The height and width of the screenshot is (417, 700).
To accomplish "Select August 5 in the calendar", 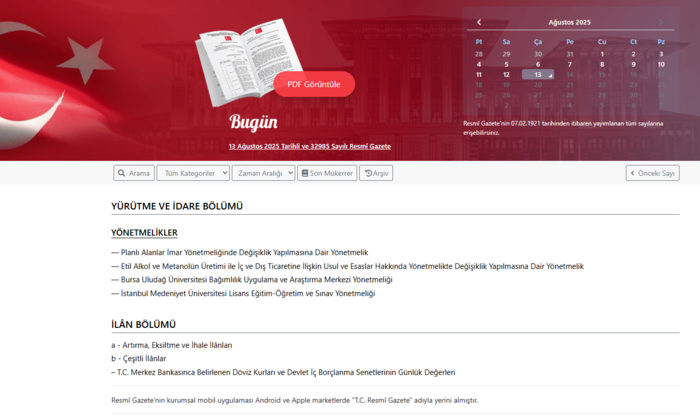I will click(506, 64).
